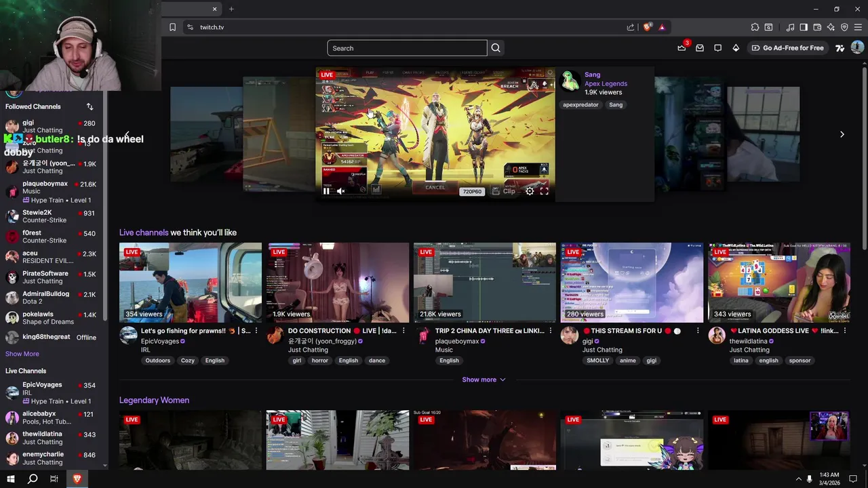This screenshot has height=488, width=868.
Task: Click the Brave icon in the taskbar
Action: tap(77, 479)
